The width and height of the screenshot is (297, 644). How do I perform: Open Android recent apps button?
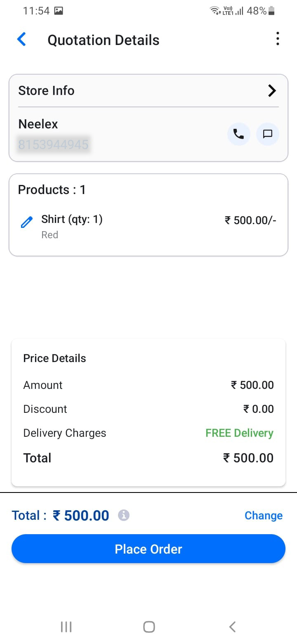(x=66, y=627)
